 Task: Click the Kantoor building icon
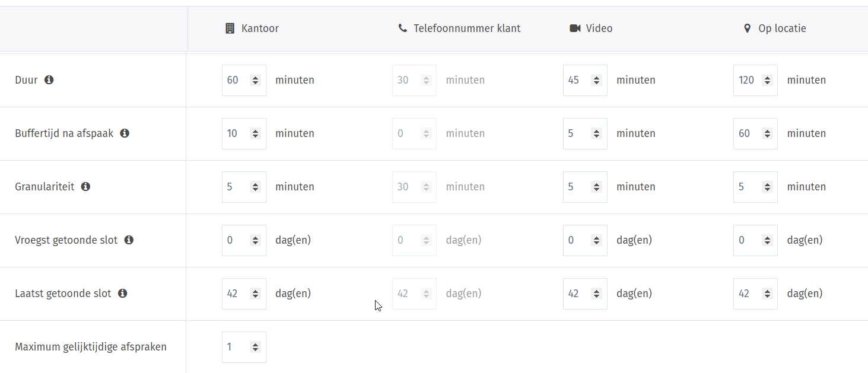[x=230, y=28]
